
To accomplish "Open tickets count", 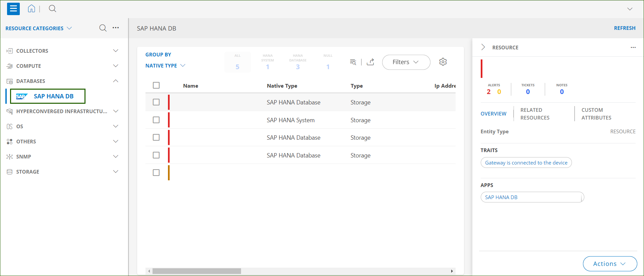I will point(528,92).
